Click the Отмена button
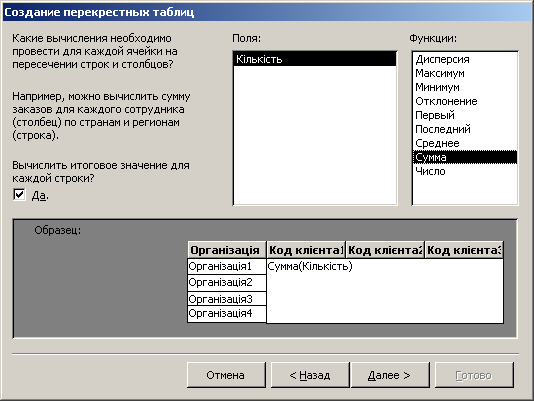The width and height of the screenshot is (534, 401). pyautogui.click(x=226, y=375)
